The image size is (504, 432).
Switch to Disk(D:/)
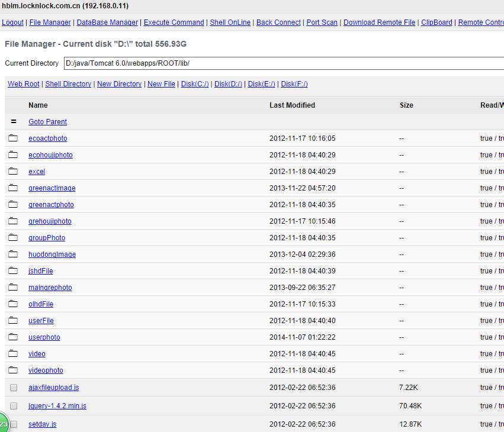tap(228, 84)
